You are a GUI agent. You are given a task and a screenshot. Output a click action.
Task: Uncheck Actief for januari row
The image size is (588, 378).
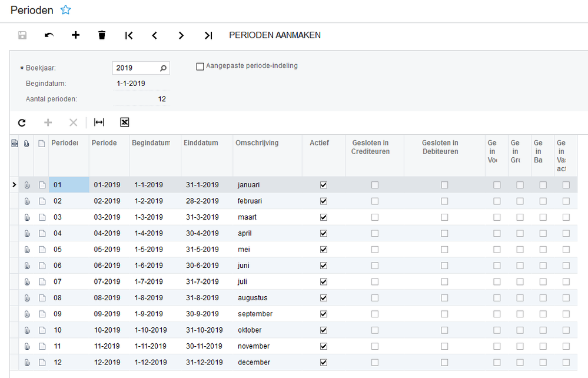point(323,185)
